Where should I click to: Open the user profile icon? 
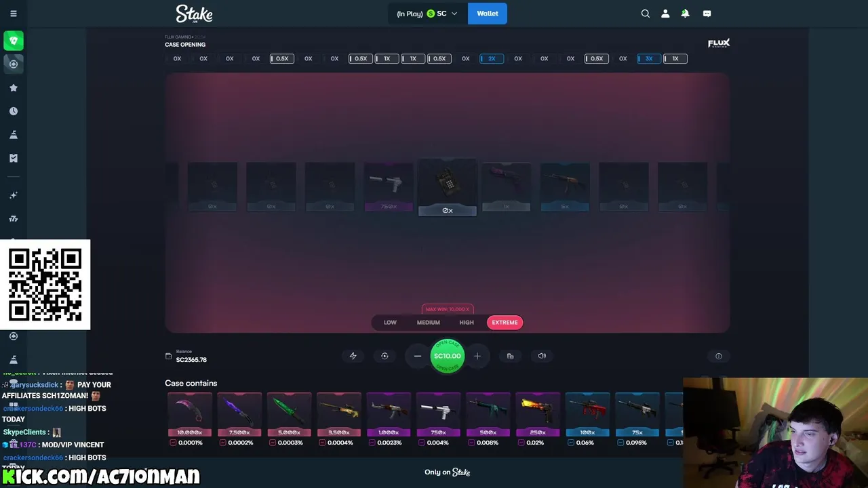tap(665, 14)
